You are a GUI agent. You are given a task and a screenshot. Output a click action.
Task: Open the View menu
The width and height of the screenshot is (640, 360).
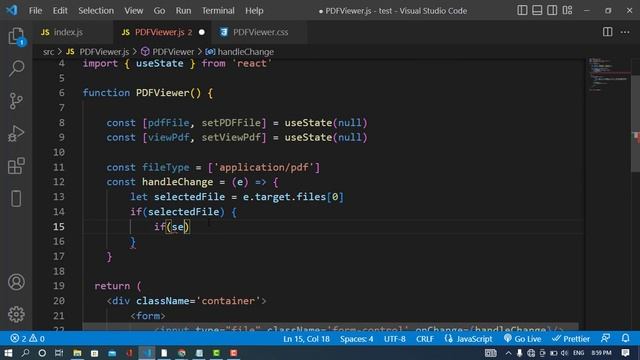tap(133, 10)
